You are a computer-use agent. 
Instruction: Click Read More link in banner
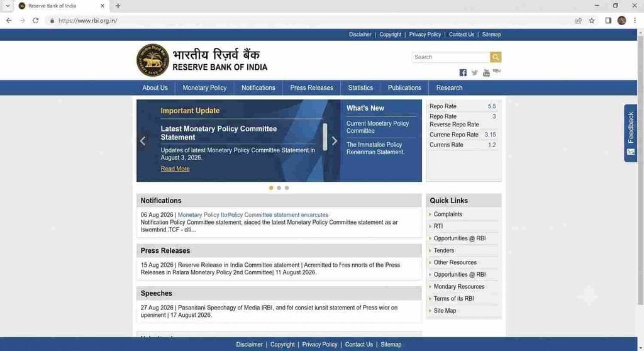[x=175, y=169]
